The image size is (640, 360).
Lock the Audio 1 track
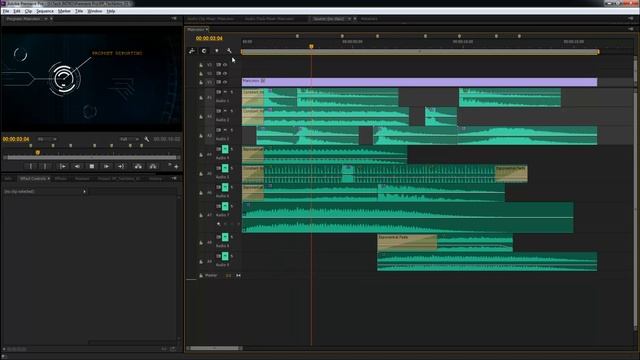point(201,98)
